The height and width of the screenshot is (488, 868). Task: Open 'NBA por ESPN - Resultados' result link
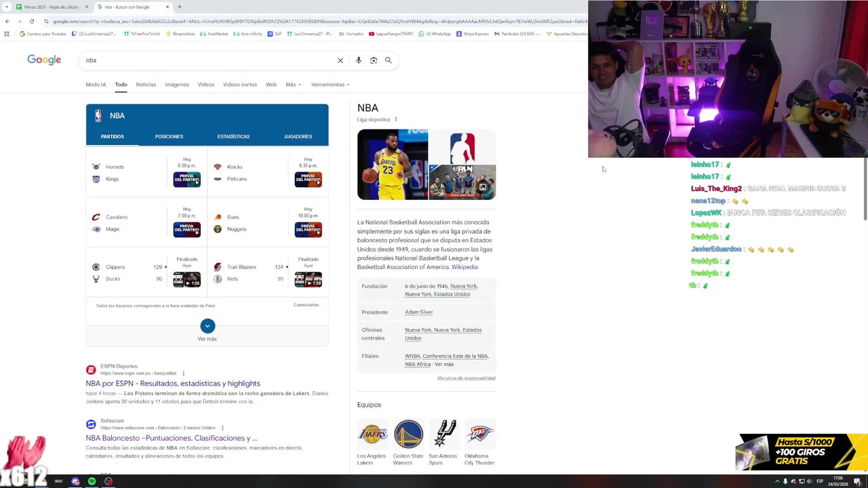(x=173, y=384)
